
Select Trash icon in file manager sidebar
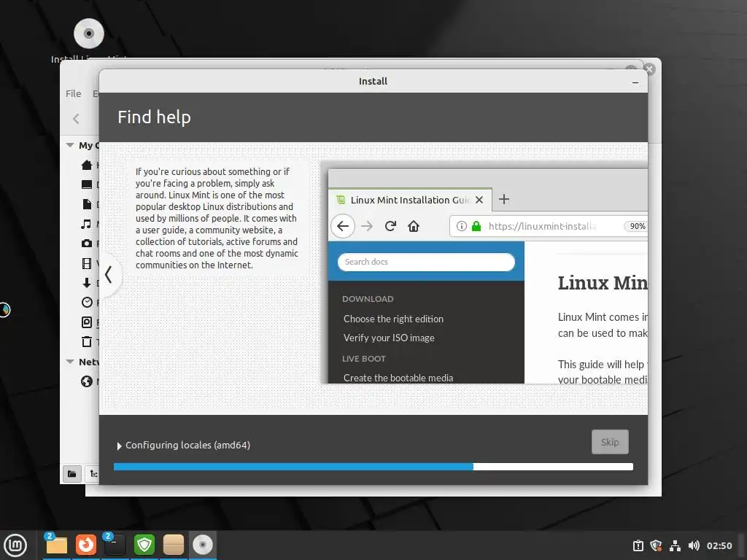point(87,341)
